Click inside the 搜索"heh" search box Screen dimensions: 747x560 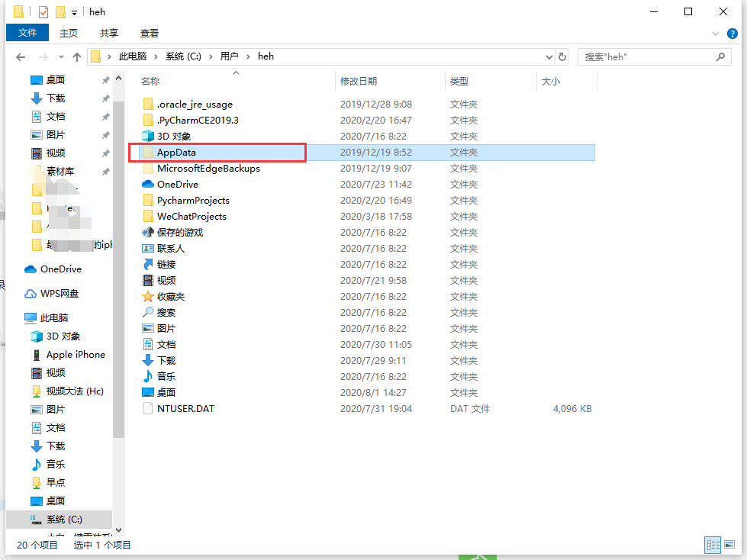(x=649, y=56)
